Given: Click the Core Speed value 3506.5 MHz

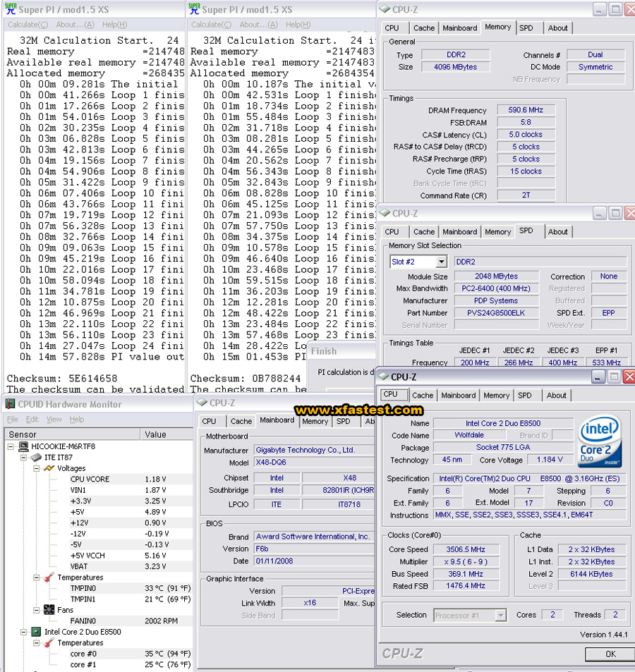Looking at the screenshot, I should click(x=465, y=549).
